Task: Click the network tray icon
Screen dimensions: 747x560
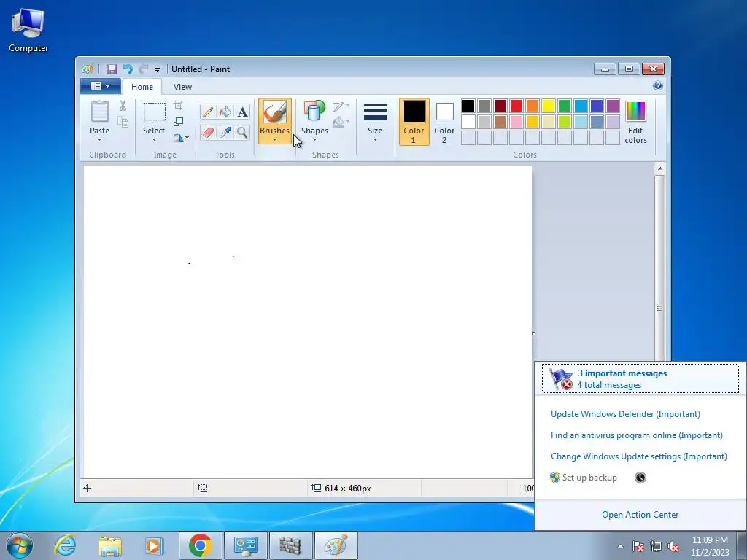Action: pos(656,546)
